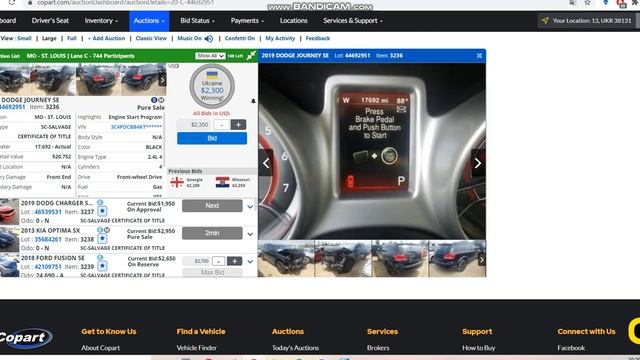
Task: Expand the 2018 Ford Fusion row chevron
Action: 250,262
